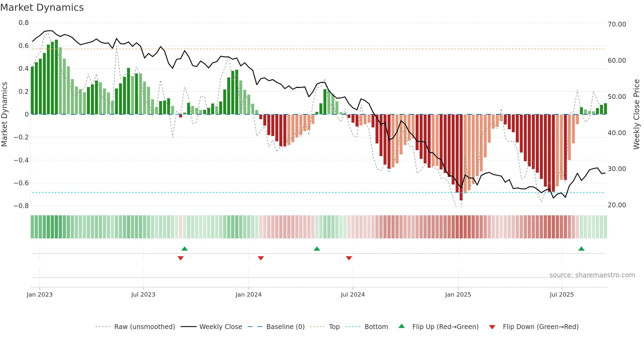
Task: Toggle the Flip Up (Red→Green) legend entry
Action: (x=438, y=327)
